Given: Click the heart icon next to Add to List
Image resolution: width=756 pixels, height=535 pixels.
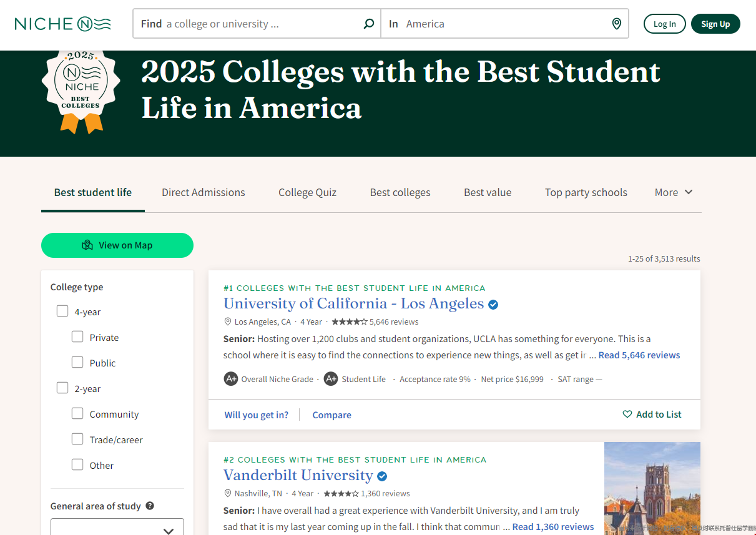Looking at the screenshot, I should coord(627,415).
